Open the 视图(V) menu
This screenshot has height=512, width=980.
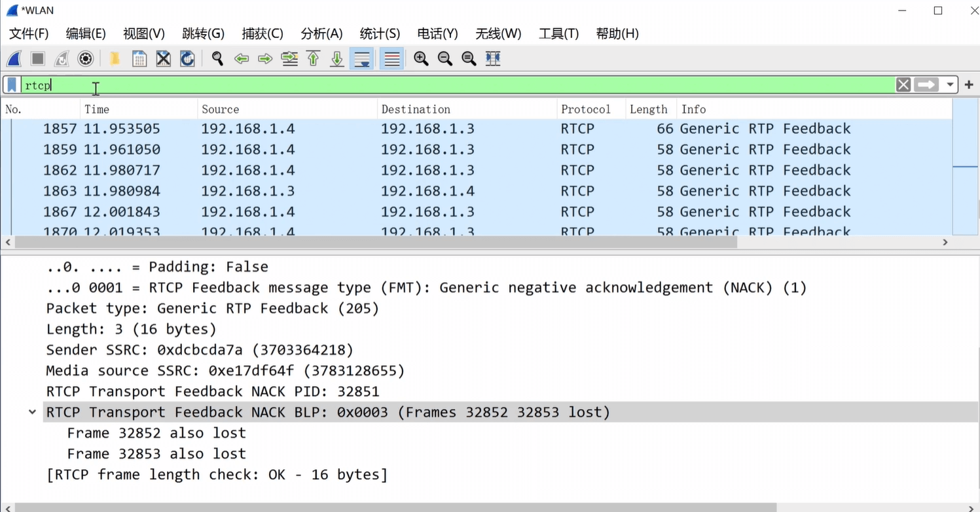coord(144,33)
